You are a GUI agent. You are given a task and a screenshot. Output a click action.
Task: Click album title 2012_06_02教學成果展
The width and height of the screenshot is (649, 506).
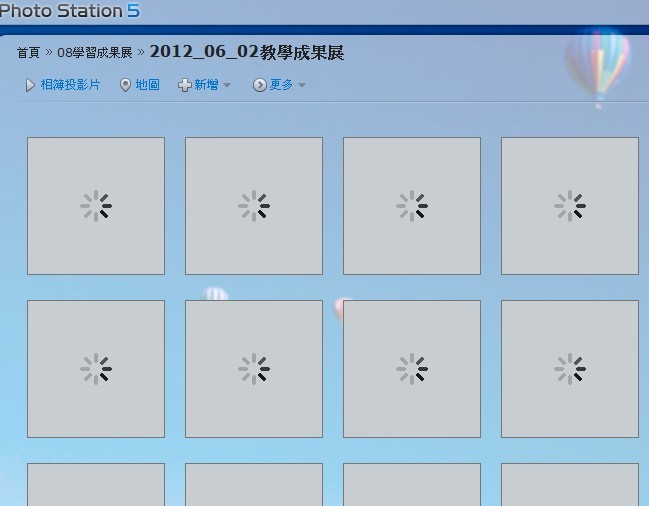click(x=247, y=52)
